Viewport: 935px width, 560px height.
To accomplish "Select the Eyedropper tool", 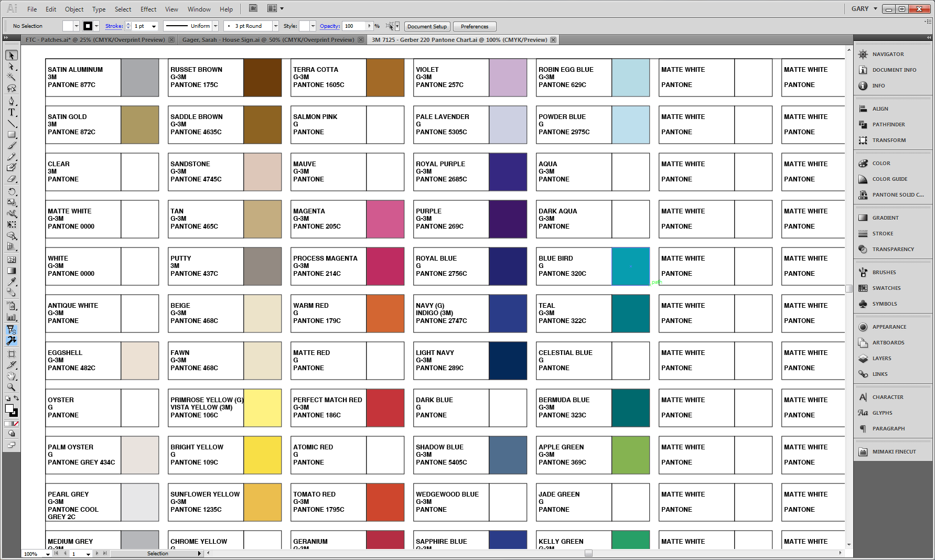I will pos(12,282).
